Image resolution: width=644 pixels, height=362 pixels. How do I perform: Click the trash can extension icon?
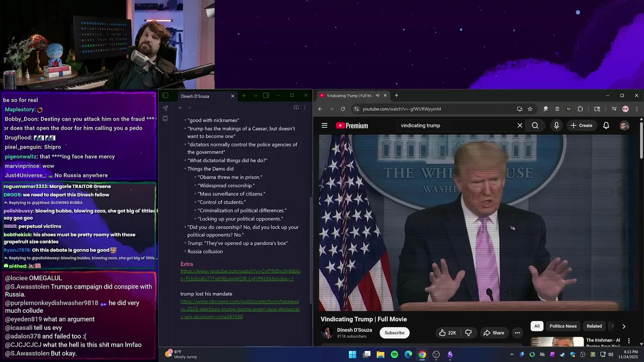557,109
